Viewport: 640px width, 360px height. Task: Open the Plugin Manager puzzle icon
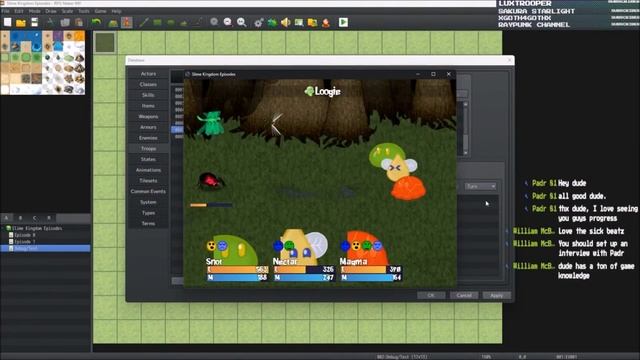point(272,22)
